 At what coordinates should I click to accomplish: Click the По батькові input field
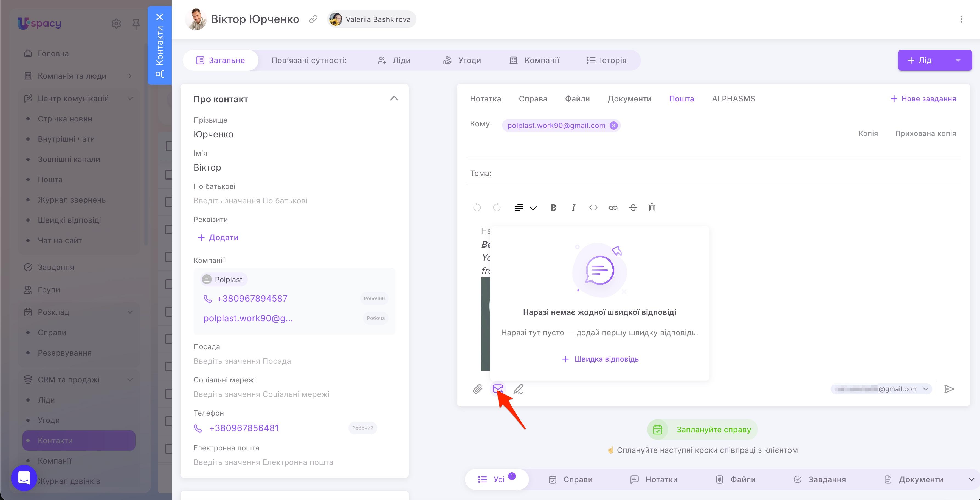[x=294, y=201]
